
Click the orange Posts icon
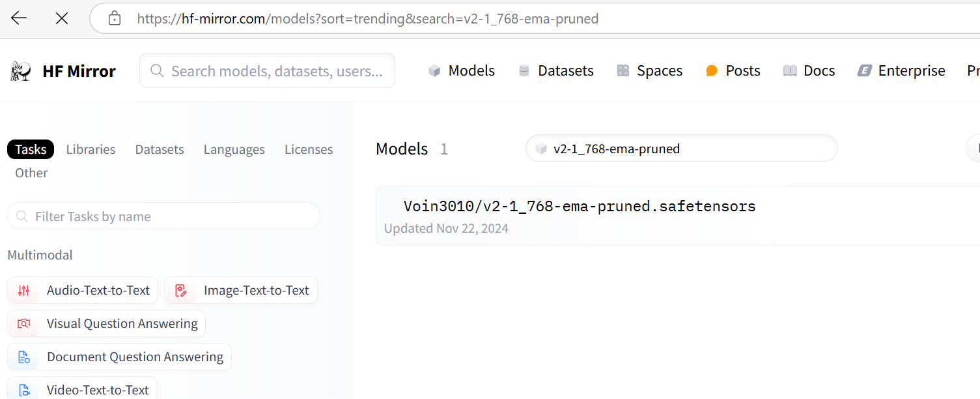click(x=712, y=70)
